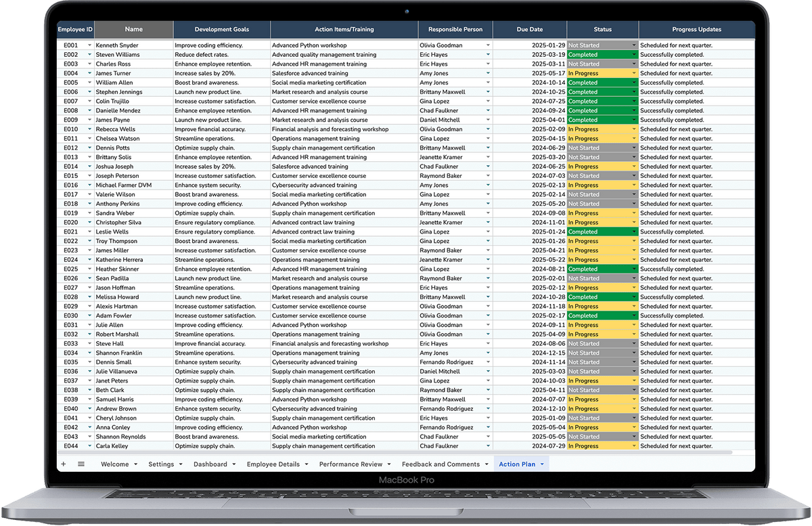812x526 pixels.
Task: Open the Status dropdown for Adam Fowler row
Action: 634,315
